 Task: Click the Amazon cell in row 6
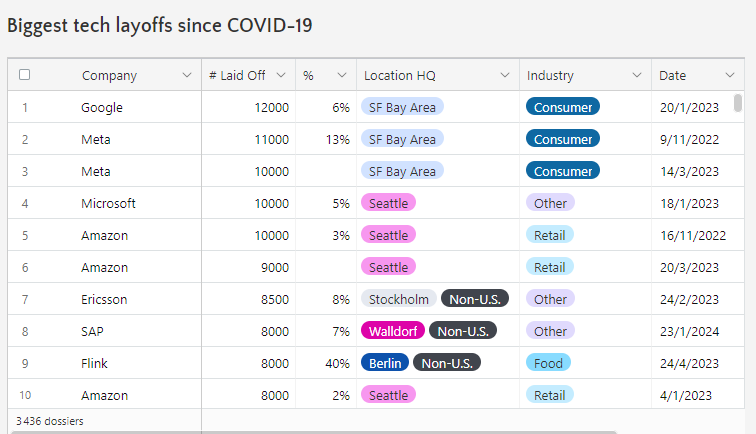[x=104, y=268]
